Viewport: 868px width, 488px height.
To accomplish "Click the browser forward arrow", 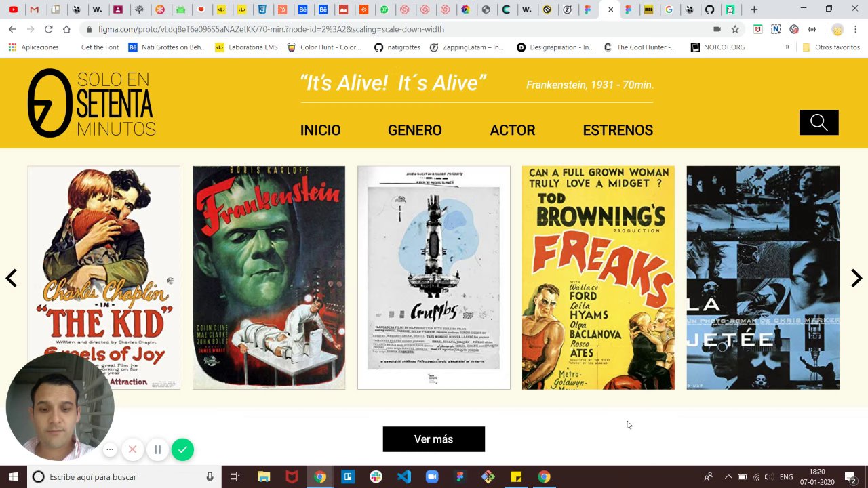I will tap(31, 29).
